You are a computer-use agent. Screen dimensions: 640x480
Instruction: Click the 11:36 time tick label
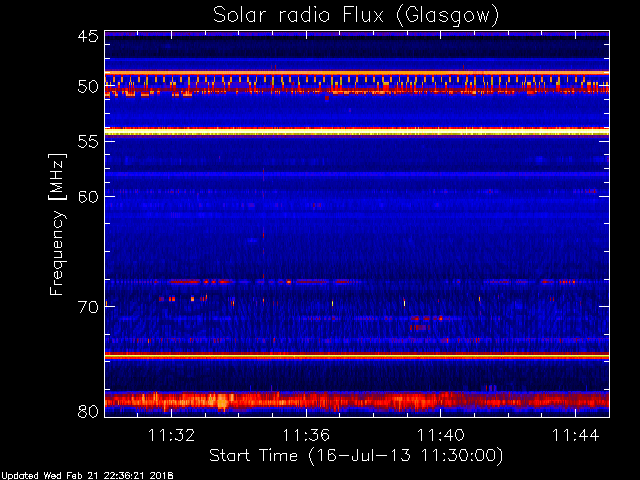click(306, 435)
